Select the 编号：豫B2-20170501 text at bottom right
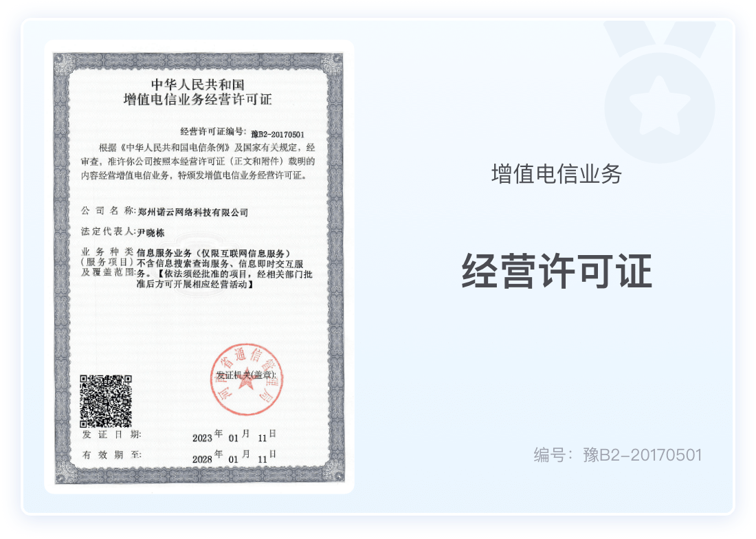Viewport: 756px width, 539px height. [x=617, y=454]
